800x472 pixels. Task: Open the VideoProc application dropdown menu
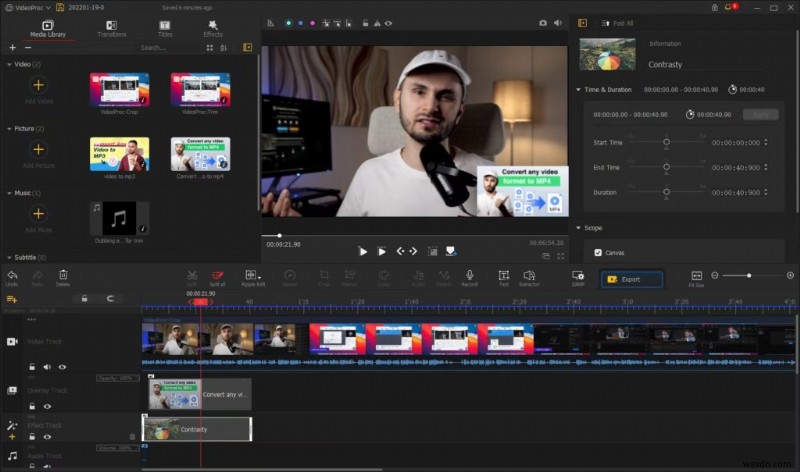click(30, 6)
